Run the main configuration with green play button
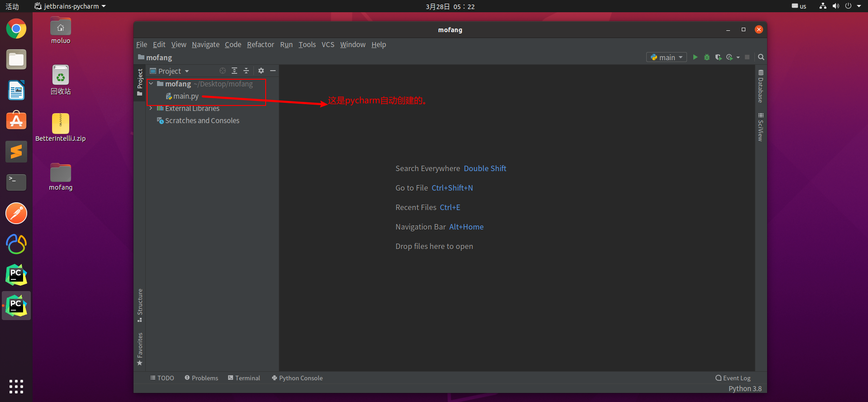 (695, 57)
